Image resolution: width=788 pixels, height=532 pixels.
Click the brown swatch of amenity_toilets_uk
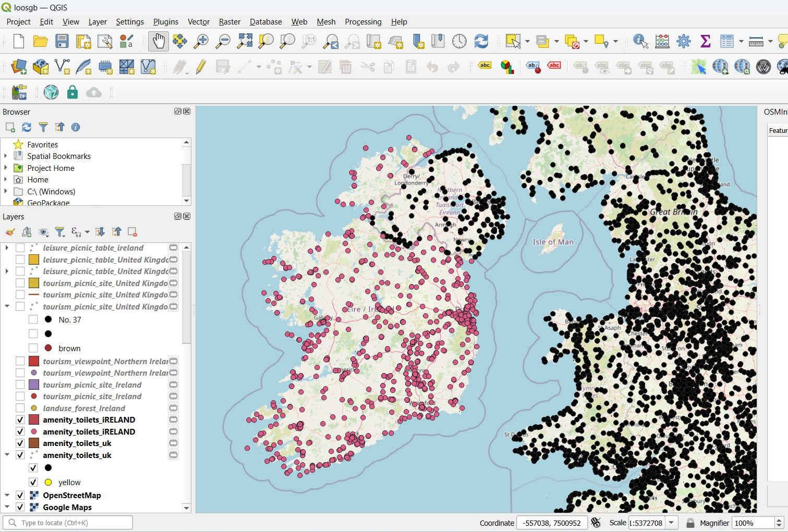point(34,443)
